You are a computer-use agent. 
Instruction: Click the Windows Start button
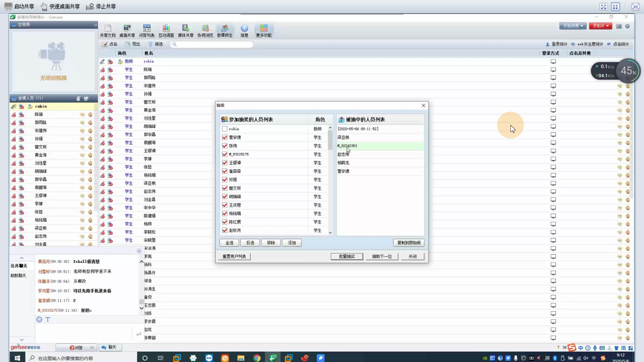(17, 358)
